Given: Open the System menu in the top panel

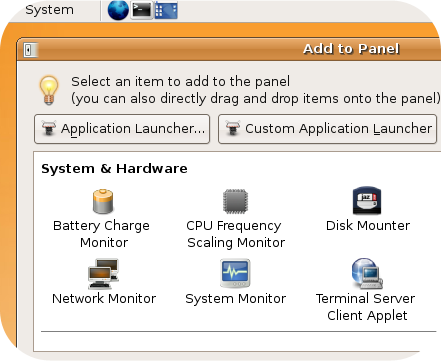Looking at the screenshot, I should 49,10.
